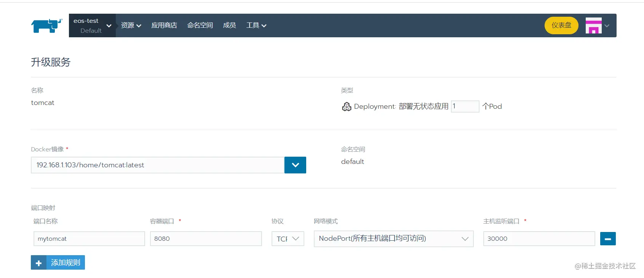The image size is (644, 278).
Task: Click the Rancher cow logo
Action: click(46, 25)
